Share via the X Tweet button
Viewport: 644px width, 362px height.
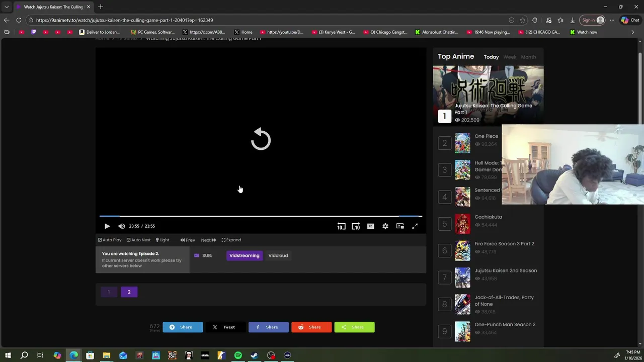click(x=225, y=327)
